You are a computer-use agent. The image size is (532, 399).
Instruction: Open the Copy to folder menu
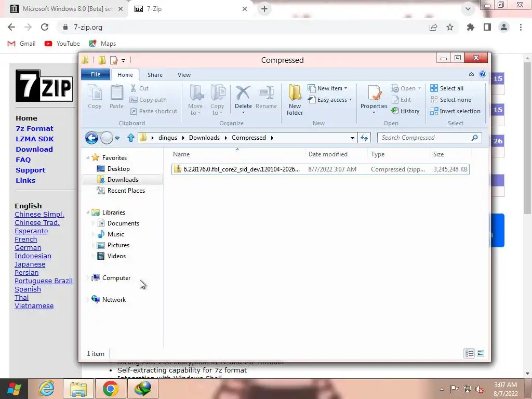pyautogui.click(x=217, y=100)
